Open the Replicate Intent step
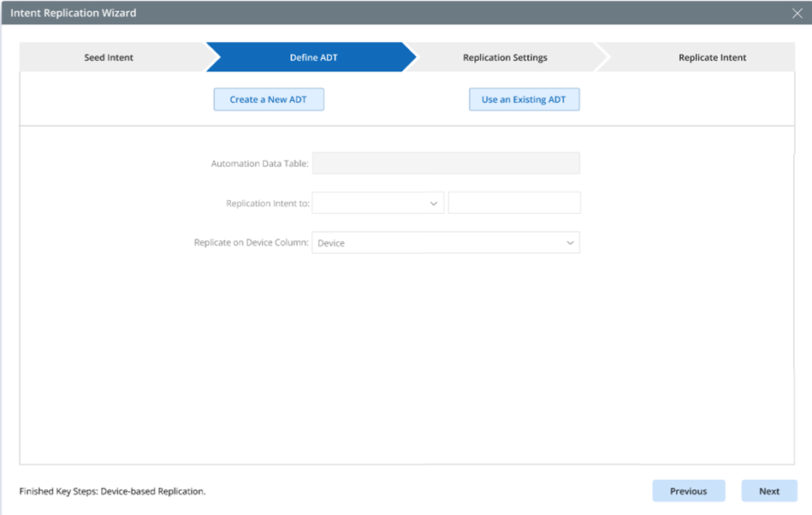The height and width of the screenshot is (515, 812). [x=712, y=57]
